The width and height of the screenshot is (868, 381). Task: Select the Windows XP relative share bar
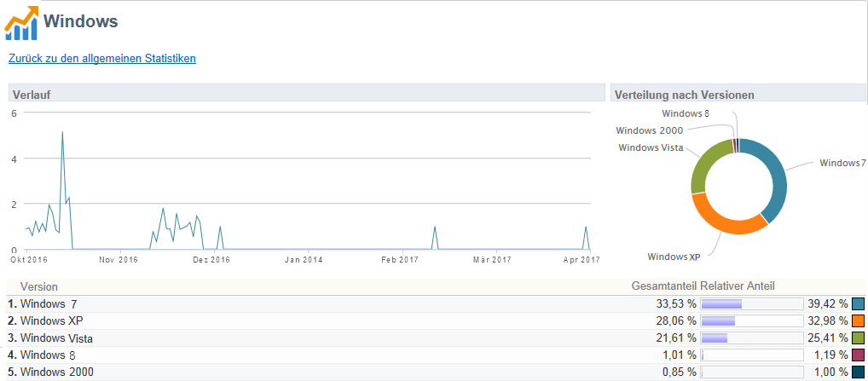point(752,320)
